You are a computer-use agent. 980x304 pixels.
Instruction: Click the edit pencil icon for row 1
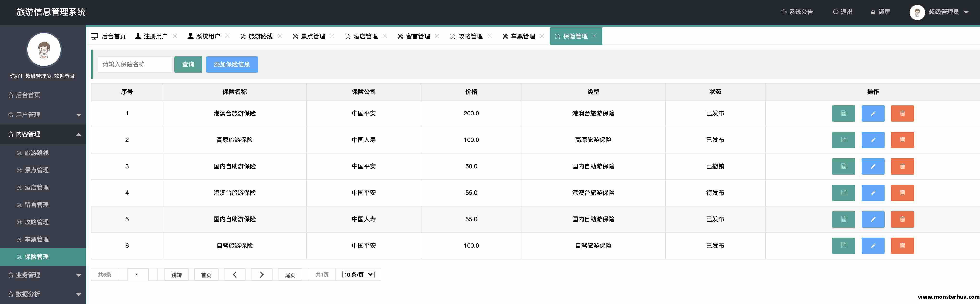(873, 113)
